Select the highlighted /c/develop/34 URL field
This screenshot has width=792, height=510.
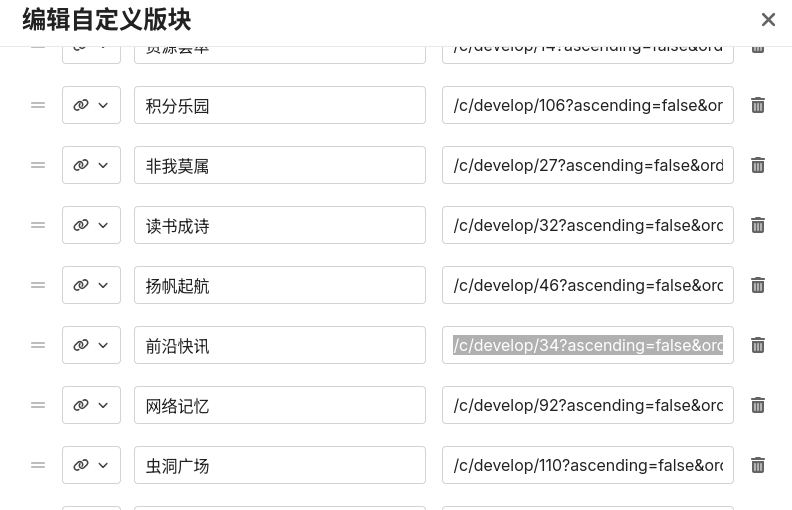588,345
